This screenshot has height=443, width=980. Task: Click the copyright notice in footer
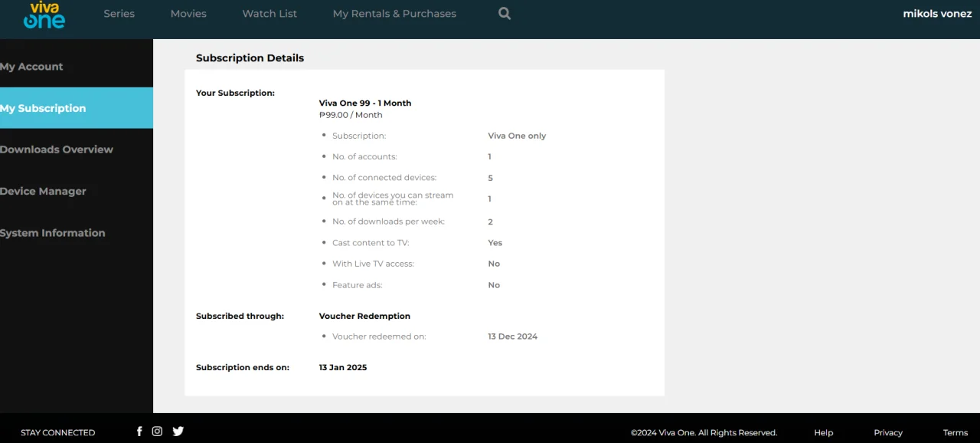[704, 433]
